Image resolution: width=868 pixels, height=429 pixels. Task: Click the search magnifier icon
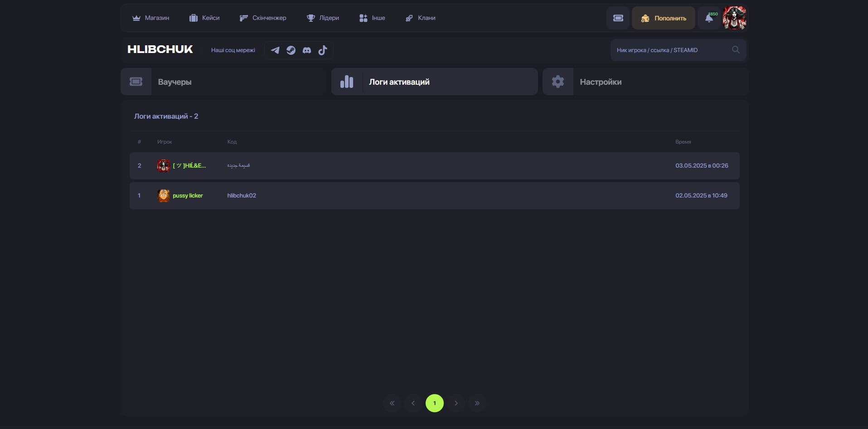[736, 50]
